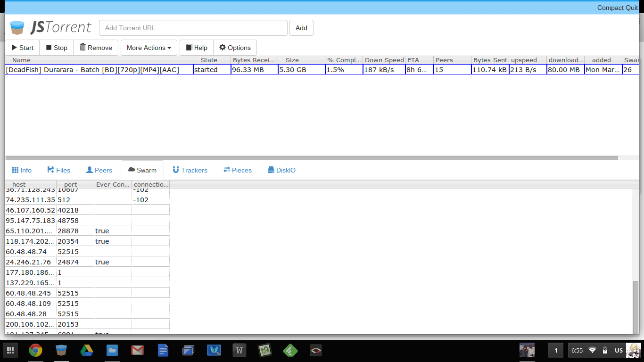
Task: Sort swarm by host column
Action: pos(31,184)
